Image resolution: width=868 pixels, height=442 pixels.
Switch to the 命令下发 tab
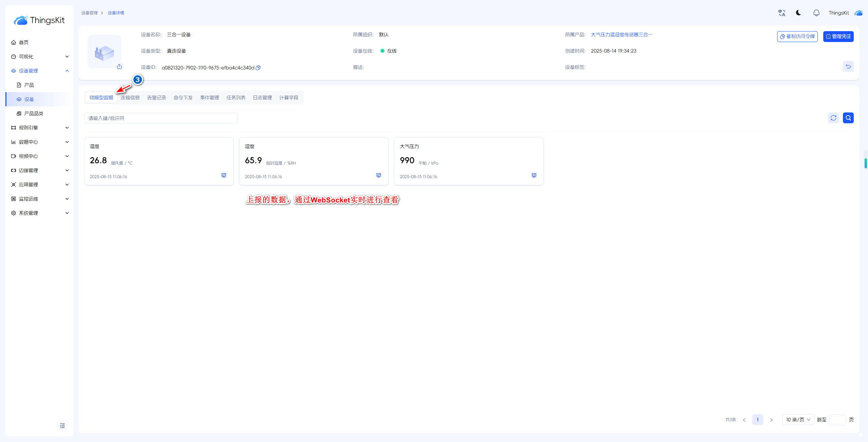[x=183, y=98]
